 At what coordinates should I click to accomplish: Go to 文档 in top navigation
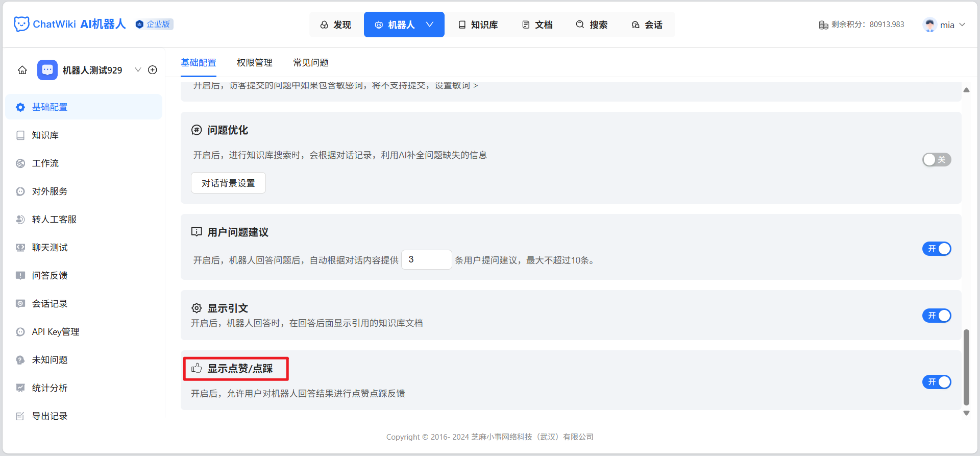tap(537, 25)
